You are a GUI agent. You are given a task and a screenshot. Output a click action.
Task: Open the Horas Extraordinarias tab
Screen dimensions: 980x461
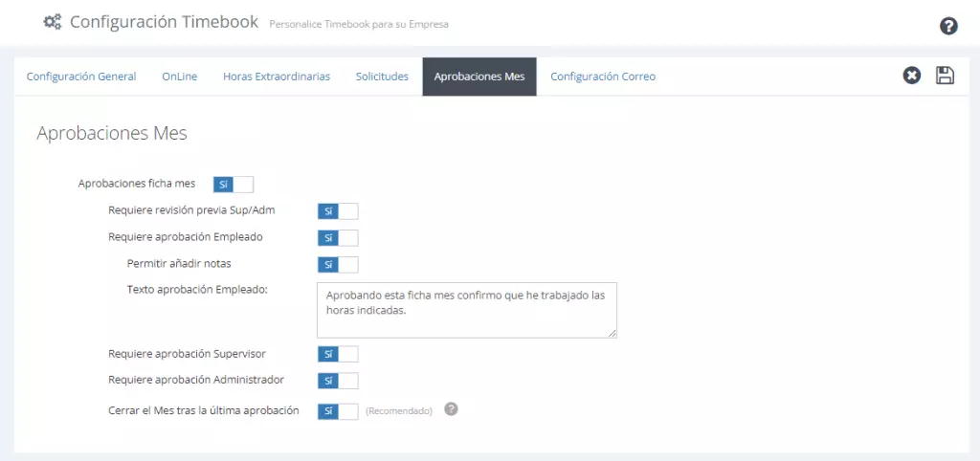[277, 77]
